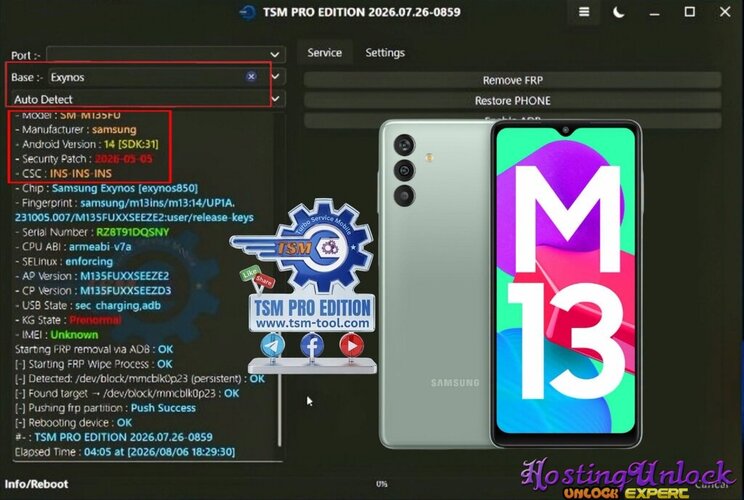Expand the Base dropdown arrow
This screenshot has width=744, height=500.
[276, 76]
